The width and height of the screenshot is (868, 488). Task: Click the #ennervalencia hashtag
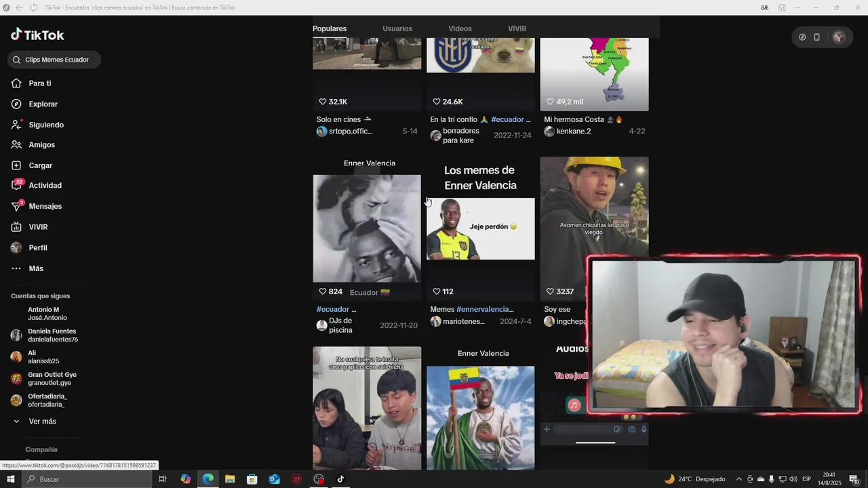point(485,310)
